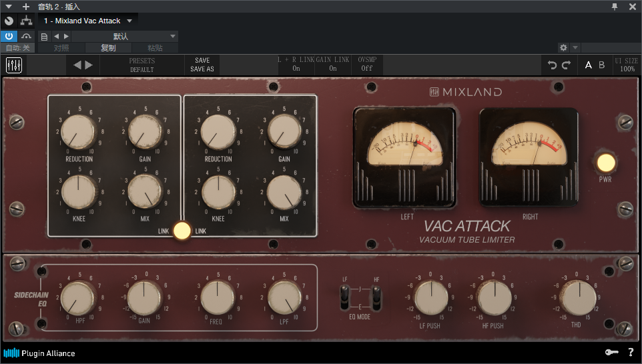Redo the last plugin change
Image resolution: width=642 pixels, height=364 pixels.
pos(566,65)
